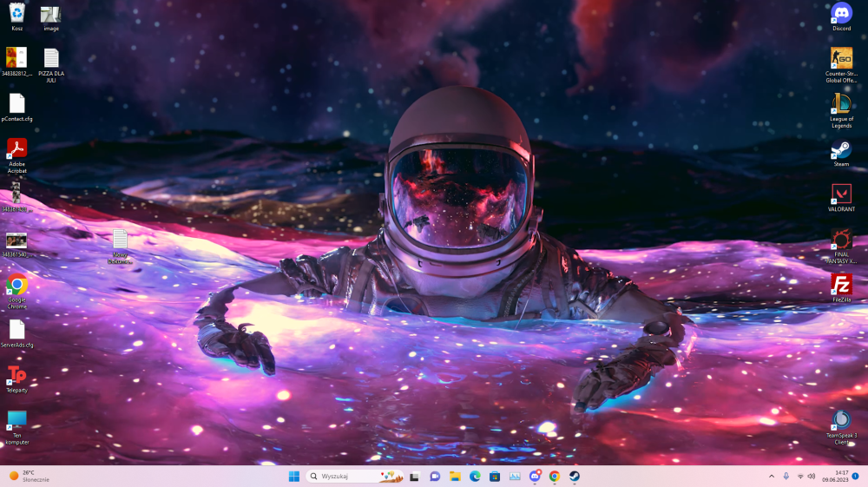868x487 pixels.
Task: Open the clock and date 14:17
Action: coord(835,477)
